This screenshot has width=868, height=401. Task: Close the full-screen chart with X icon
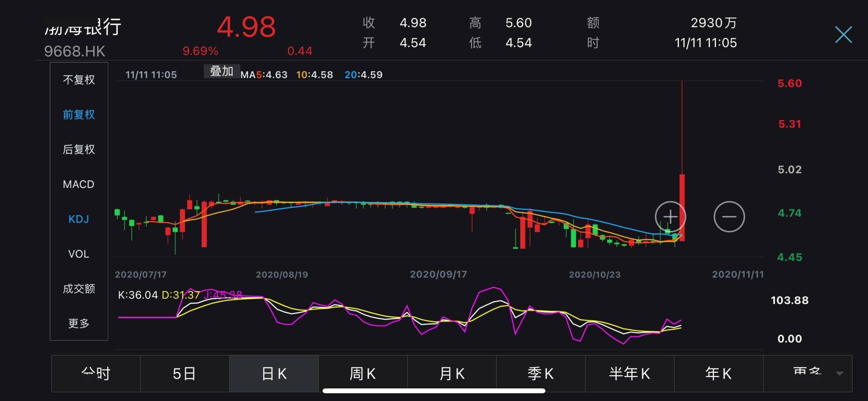[843, 35]
